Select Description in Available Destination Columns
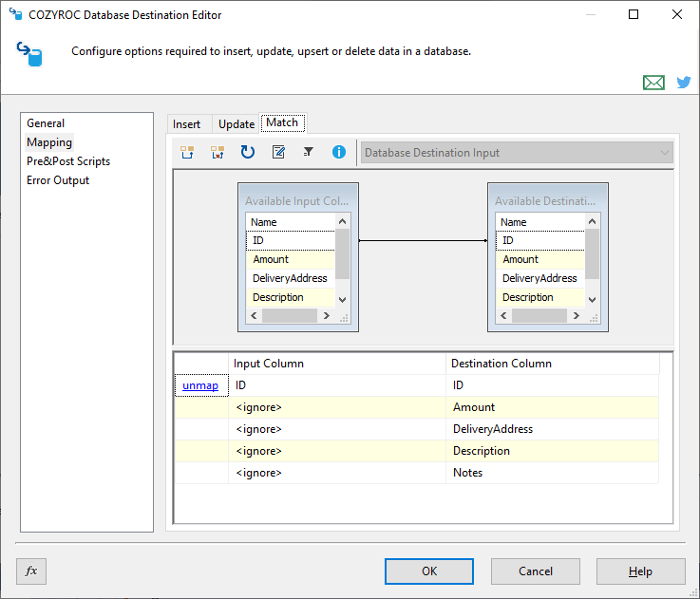700x599 pixels. 540,297
